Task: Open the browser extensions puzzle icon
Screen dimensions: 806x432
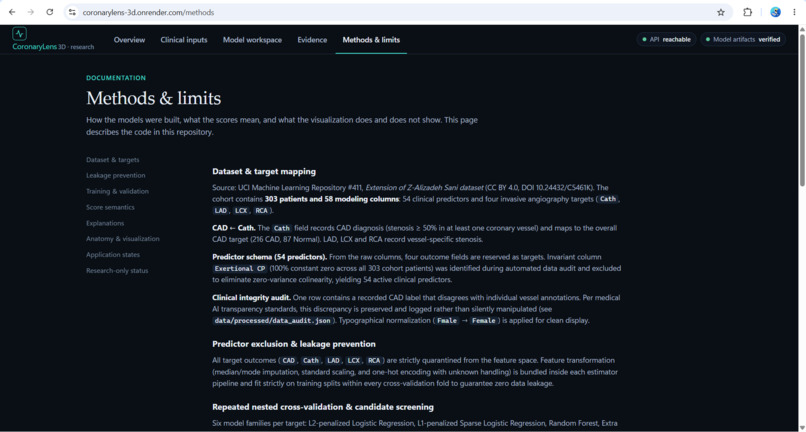Action: point(747,12)
